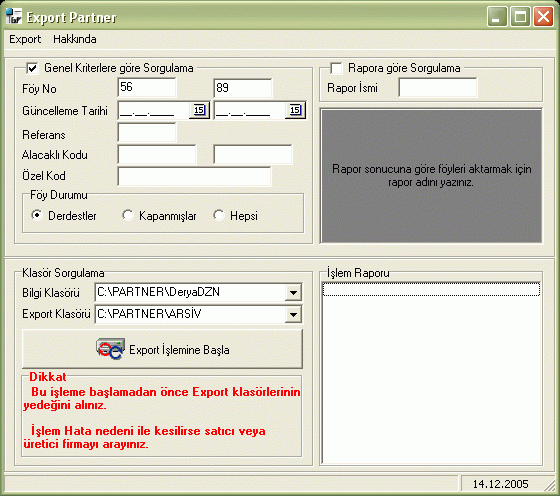This screenshot has width=560, height=496.
Task: Click the Rapor İsmi input field
Action: tap(438, 87)
